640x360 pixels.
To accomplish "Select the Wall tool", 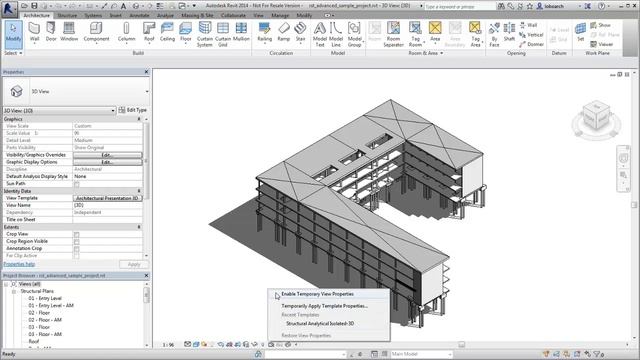I will pos(34,32).
